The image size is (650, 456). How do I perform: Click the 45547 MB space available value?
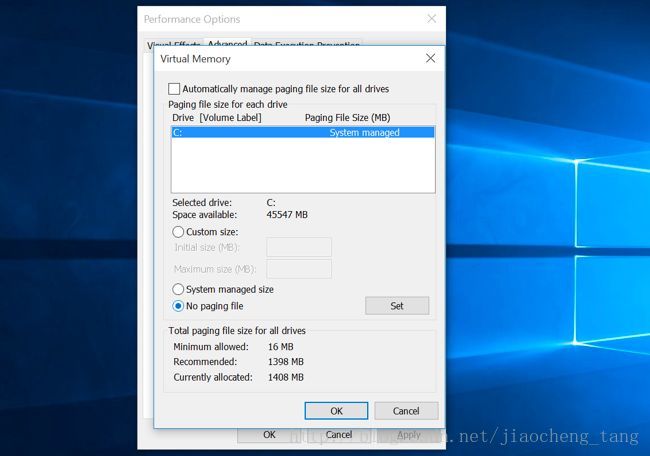point(287,215)
